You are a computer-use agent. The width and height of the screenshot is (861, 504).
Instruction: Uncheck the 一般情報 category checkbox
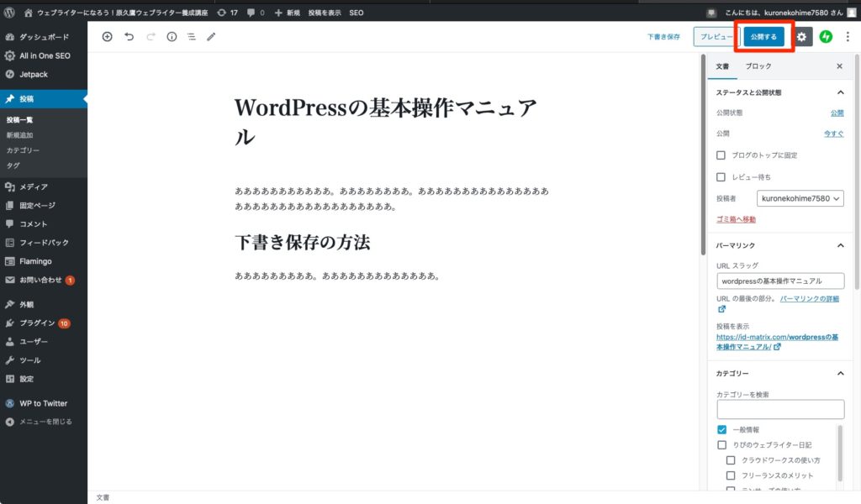[x=721, y=429]
